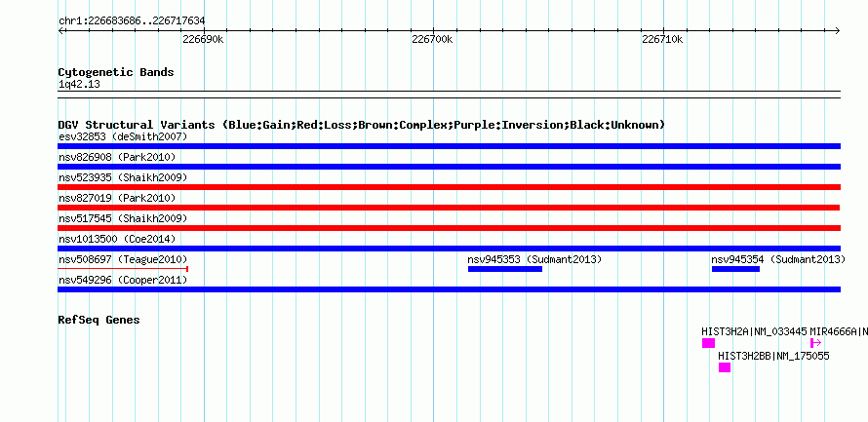Open nsv826908 (Park2010) variant label

point(117,157)
